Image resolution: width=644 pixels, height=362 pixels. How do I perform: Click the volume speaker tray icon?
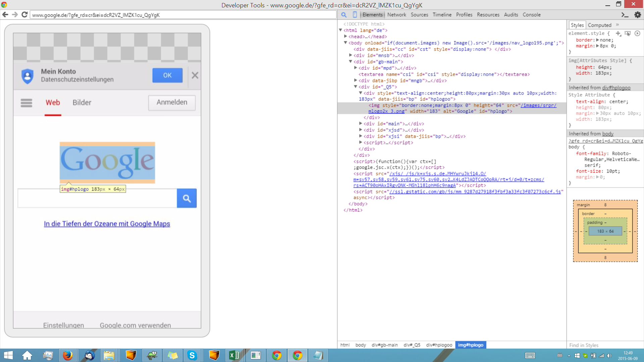click(x=609, y=356)
